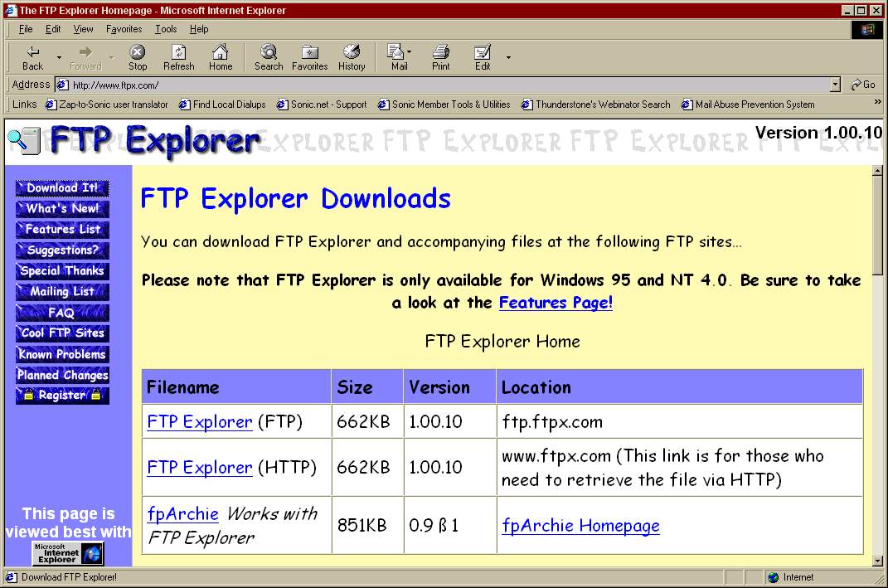Click the Cool FTP Sites sidebar button
The width and height of the screenshot is (888, 588).
(62, 333)
